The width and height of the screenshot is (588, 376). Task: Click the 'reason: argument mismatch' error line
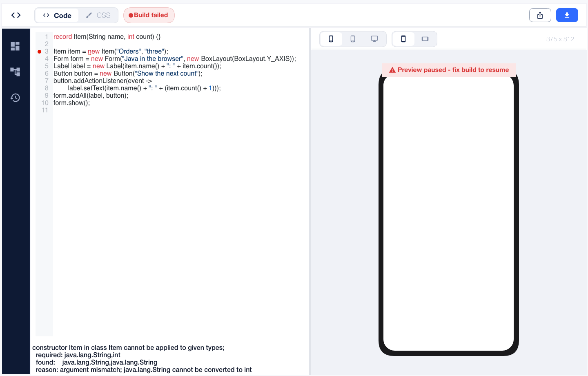click(144, 370)
